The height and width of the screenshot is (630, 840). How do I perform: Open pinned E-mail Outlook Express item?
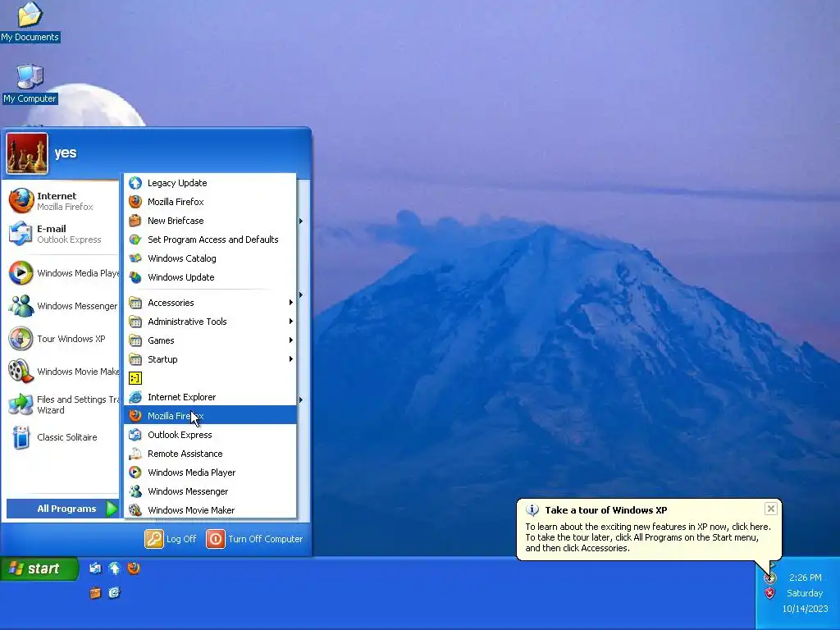tap(62, 234)
